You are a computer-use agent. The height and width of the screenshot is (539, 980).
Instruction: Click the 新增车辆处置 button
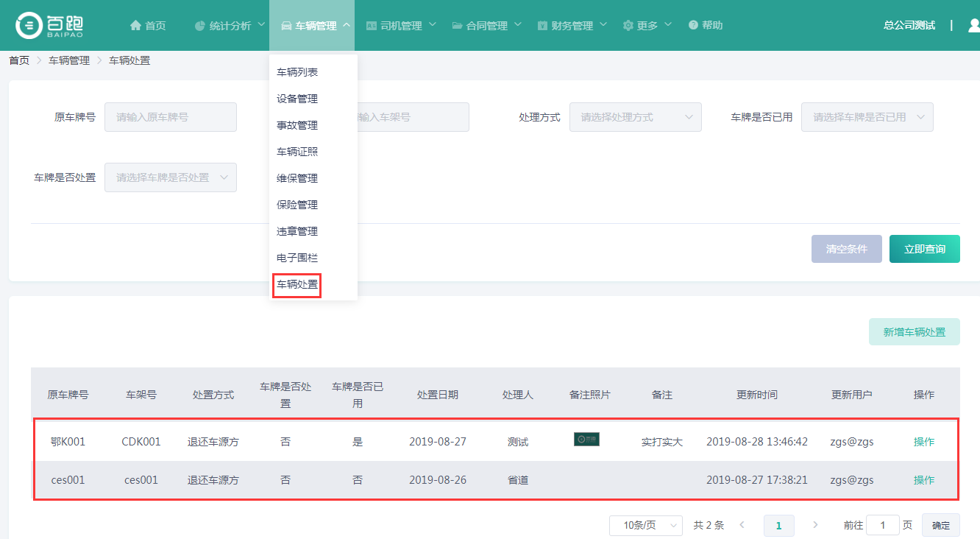coord(914,332)
